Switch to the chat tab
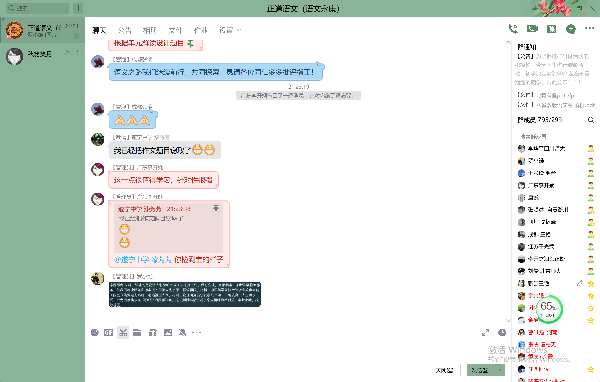Image resolution: width=600 pixels, height=382 pixels. 99,30
